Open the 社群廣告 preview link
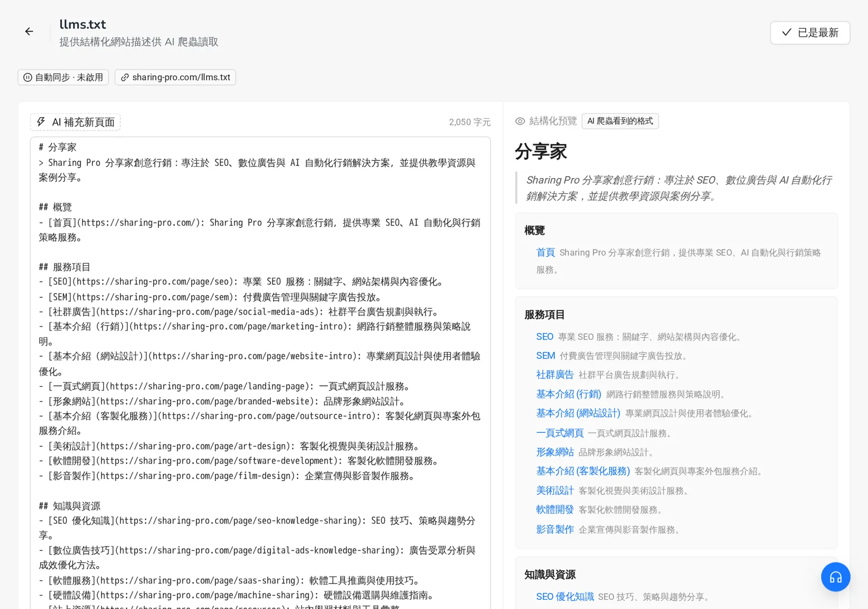This screenshot has width=868, height=609. tap(554, 375)
